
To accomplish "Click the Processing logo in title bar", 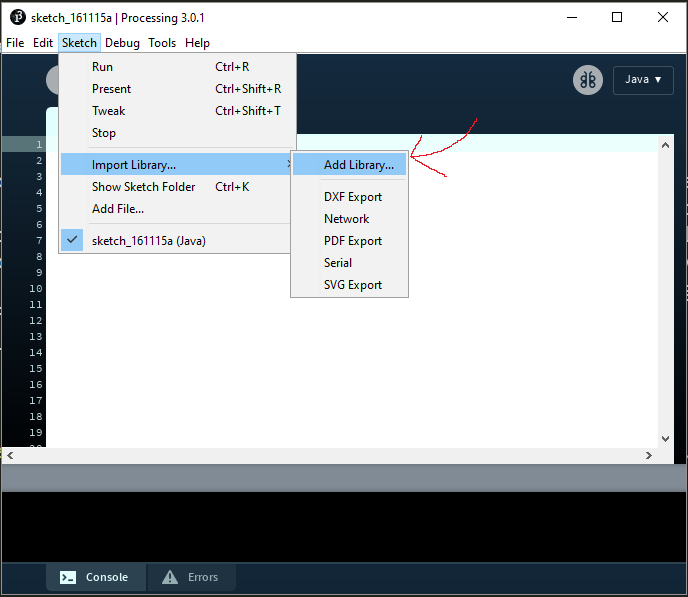I will point(18,17).
